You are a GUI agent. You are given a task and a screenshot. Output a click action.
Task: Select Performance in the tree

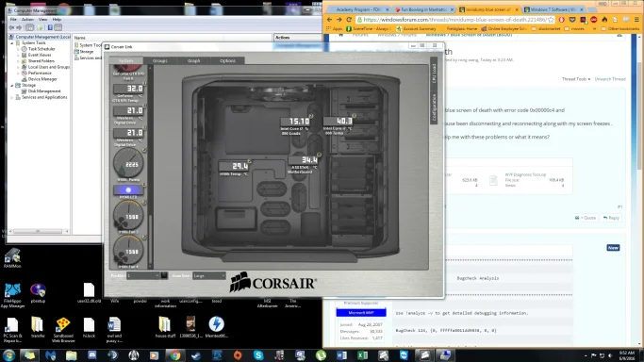pos(40,73)
